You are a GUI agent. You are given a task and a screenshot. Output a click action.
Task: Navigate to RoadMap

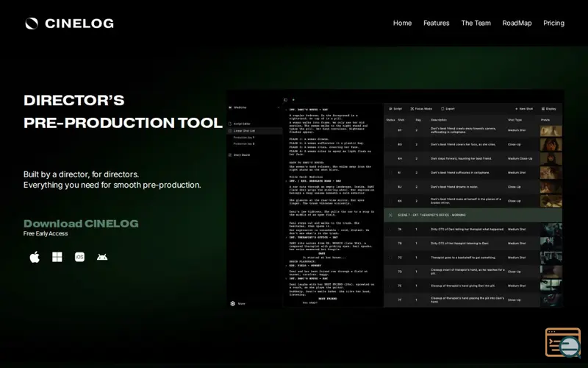(x=517, y=23)
